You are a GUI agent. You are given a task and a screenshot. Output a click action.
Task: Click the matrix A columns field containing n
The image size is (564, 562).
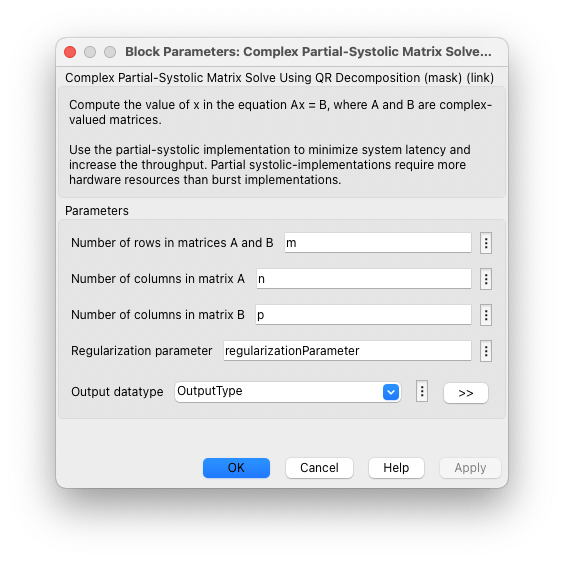coord(364,279)
